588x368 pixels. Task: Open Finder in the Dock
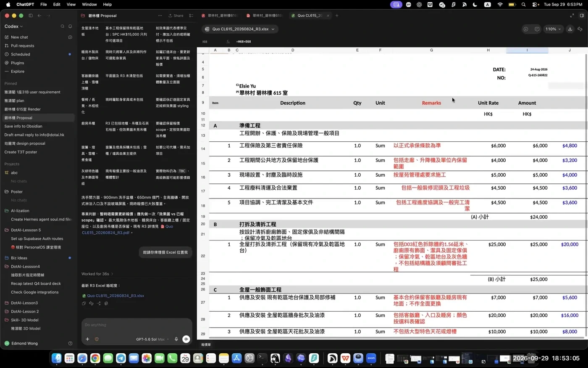(57, 358)
